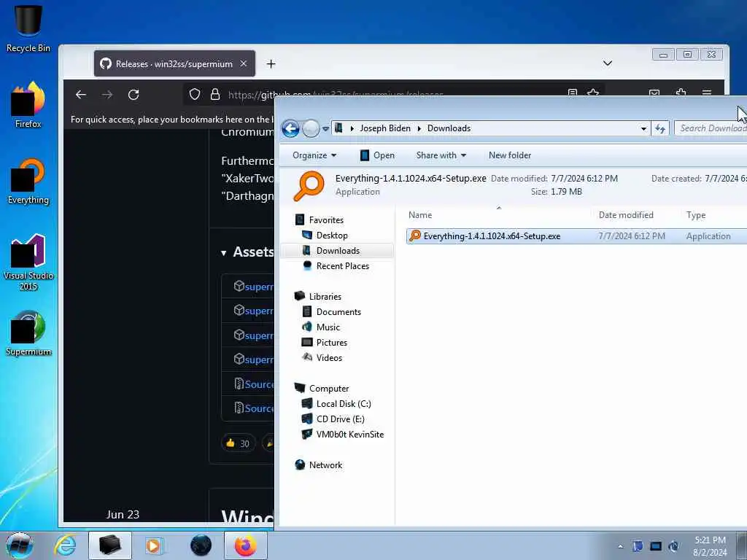Close the Releases win32ss/supermium tab
The image size is (747, 560).
point(244,63)
